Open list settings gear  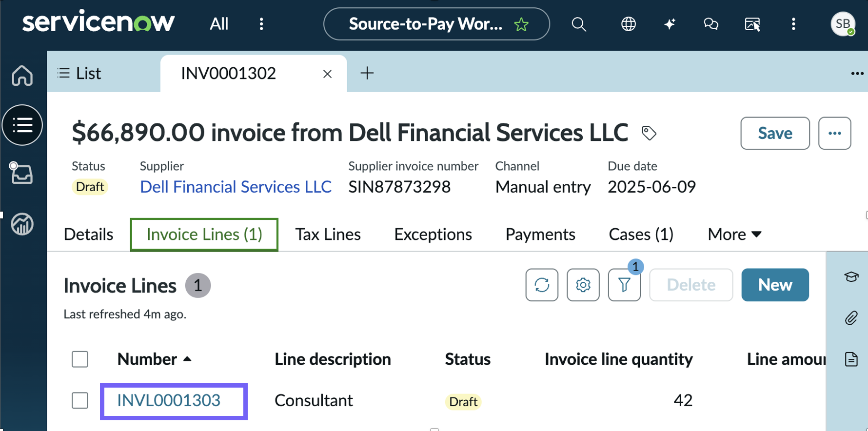583,285
